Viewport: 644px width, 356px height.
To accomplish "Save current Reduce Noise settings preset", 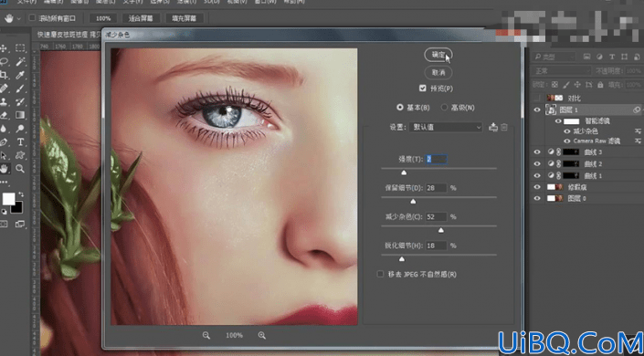I will coord(493,127).
